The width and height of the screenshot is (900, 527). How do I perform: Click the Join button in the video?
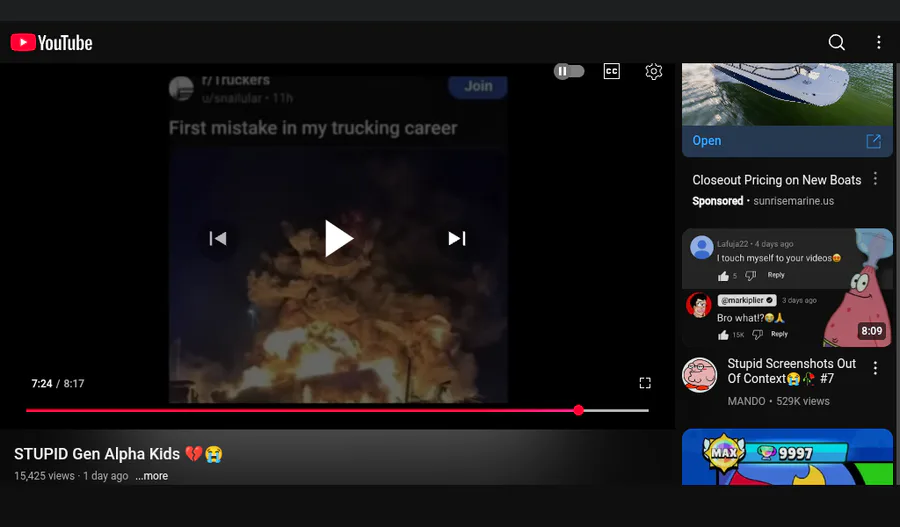pyautogui.click(x=478, y=86)
